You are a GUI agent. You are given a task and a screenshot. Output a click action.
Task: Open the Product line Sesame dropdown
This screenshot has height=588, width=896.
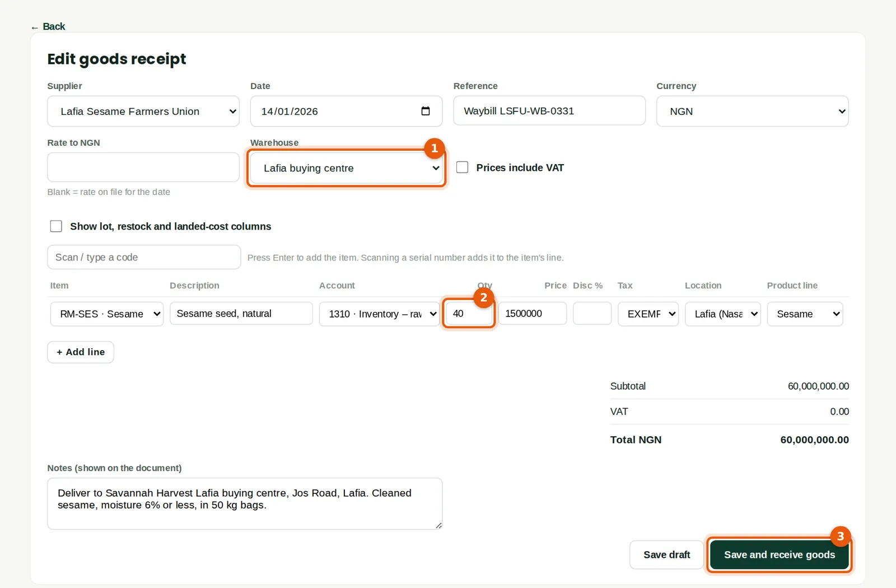coord(805,314)
